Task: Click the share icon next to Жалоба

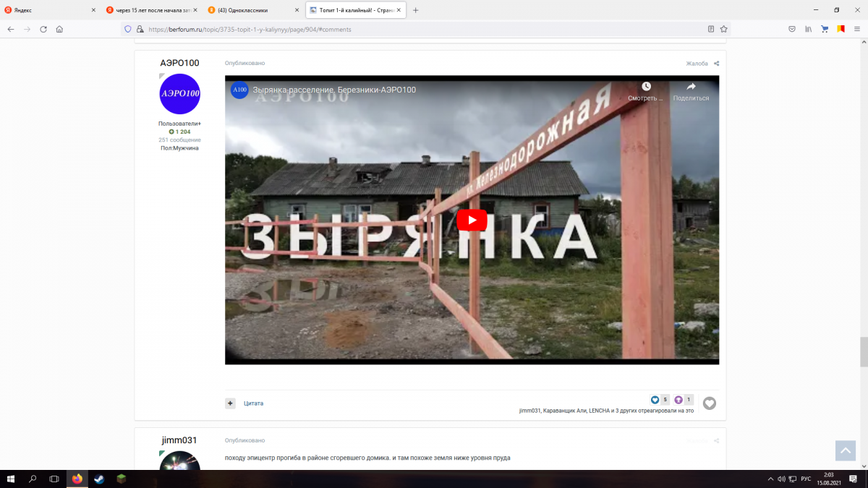Action: click(x=716, y=64)
